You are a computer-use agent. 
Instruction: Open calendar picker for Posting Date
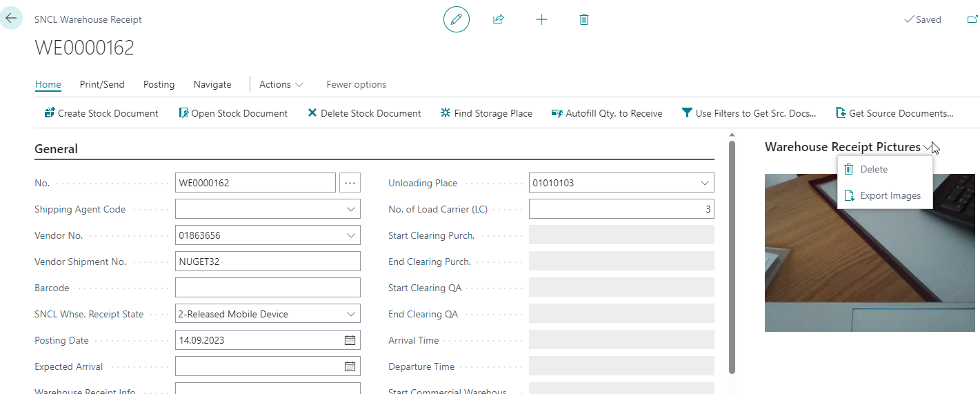click(x=350, y=340)
